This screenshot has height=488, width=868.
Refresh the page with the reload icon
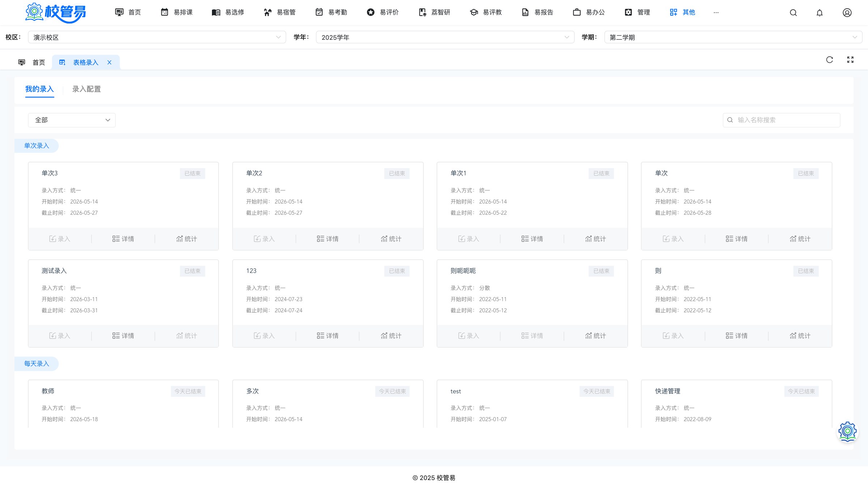coord(830,60)
